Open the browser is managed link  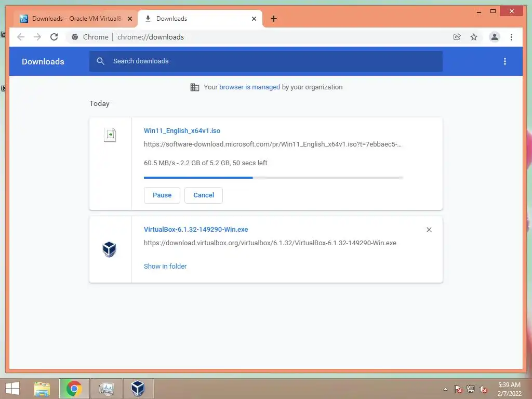(249, 87)
